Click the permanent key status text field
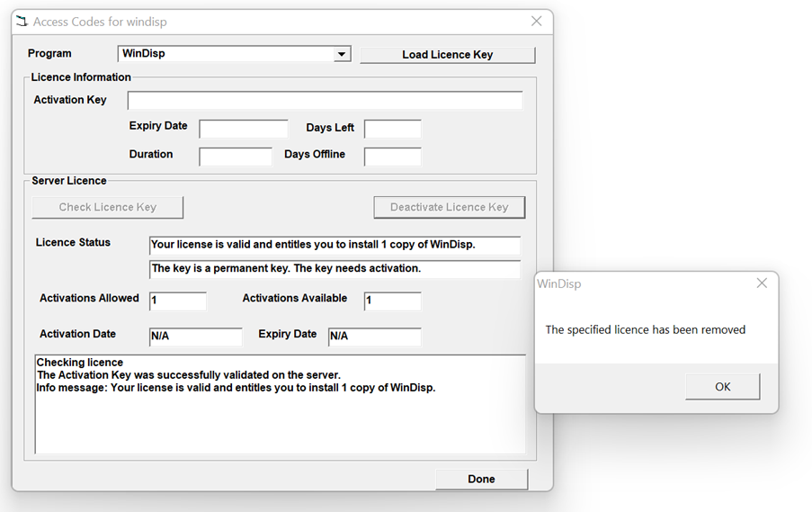This screenshot has width=812, height=512. (x=335, y=269)
